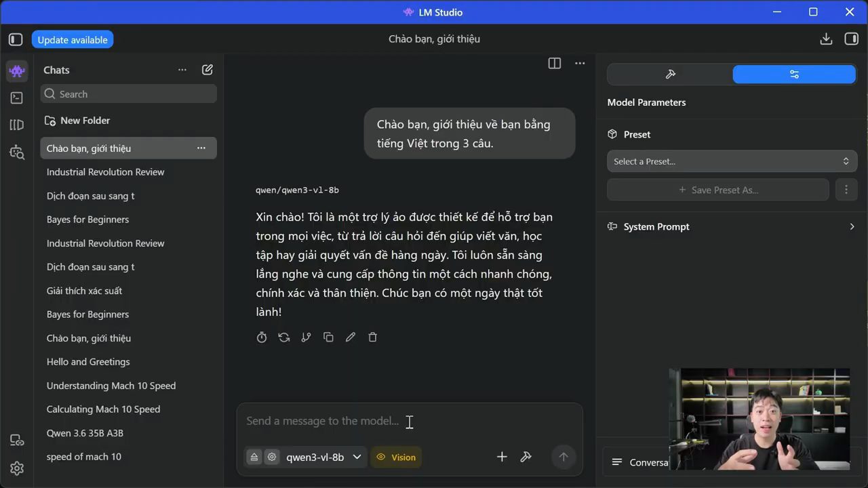Switch to the tools hammer tab

coord(670,74)
